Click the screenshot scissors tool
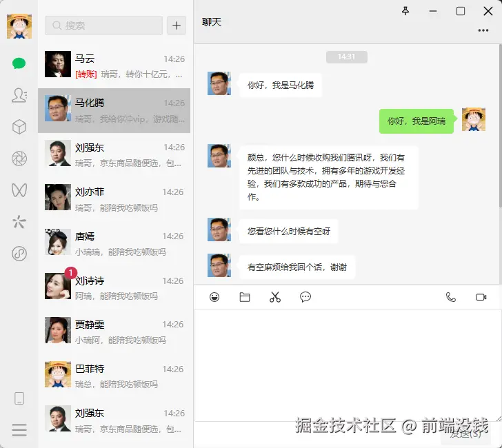 coord(275,297)
